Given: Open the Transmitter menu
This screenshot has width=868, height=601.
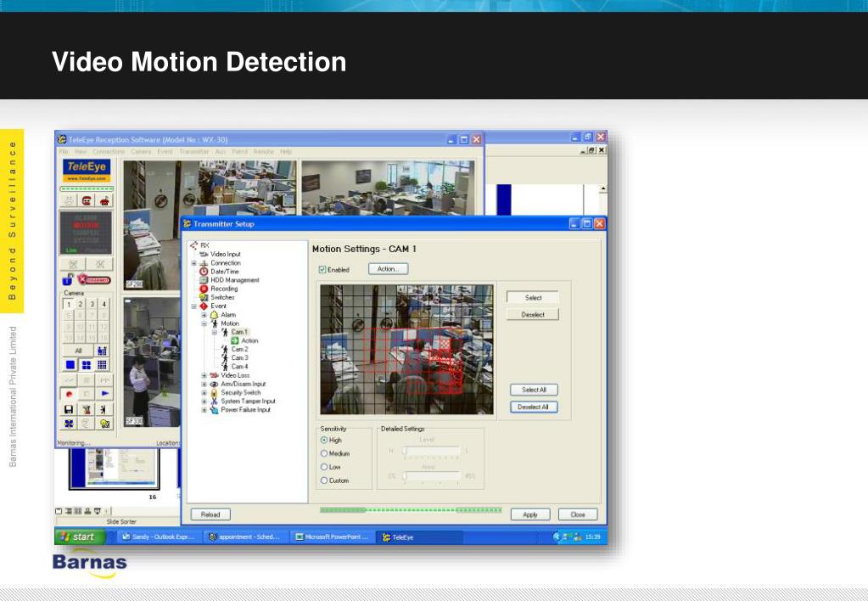Looking at the screenshot, I should coord(193,152).
